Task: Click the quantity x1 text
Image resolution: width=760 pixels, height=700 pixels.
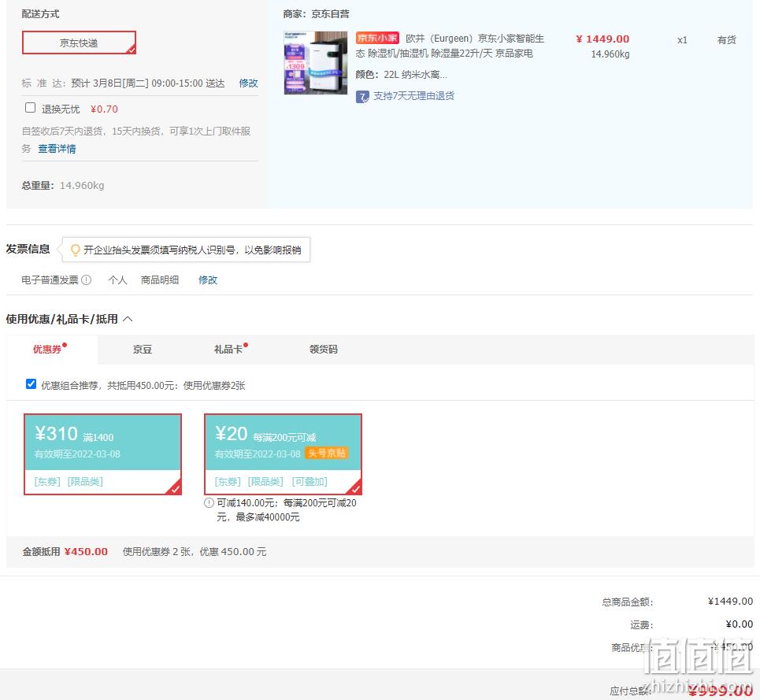Action: pos(683,40)
